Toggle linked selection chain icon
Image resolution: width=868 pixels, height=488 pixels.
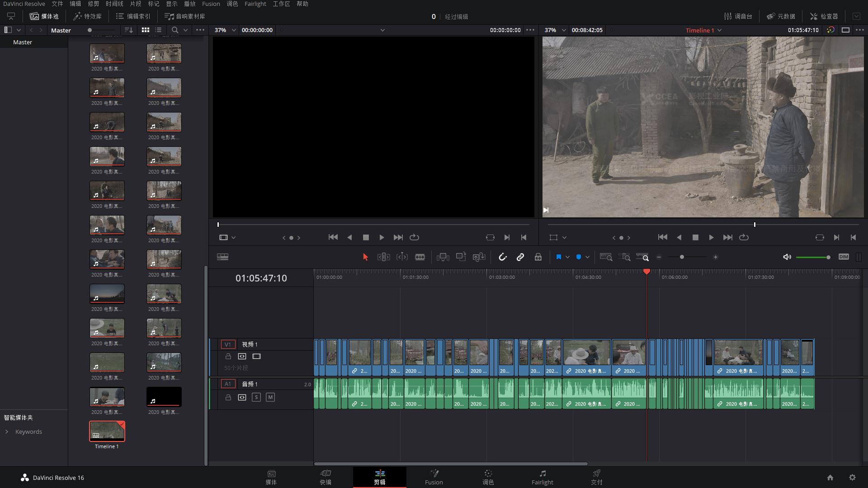tap(520, 257)
